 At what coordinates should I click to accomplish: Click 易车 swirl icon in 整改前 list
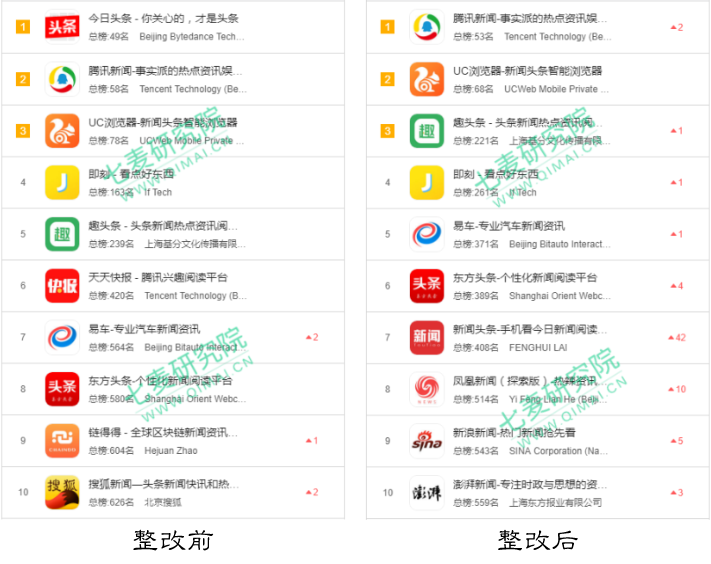62,337
